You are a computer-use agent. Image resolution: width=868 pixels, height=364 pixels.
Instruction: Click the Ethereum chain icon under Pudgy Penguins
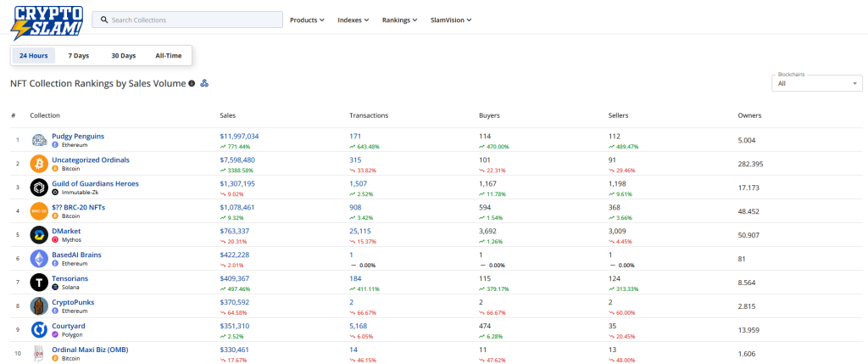tap(55, 144)
